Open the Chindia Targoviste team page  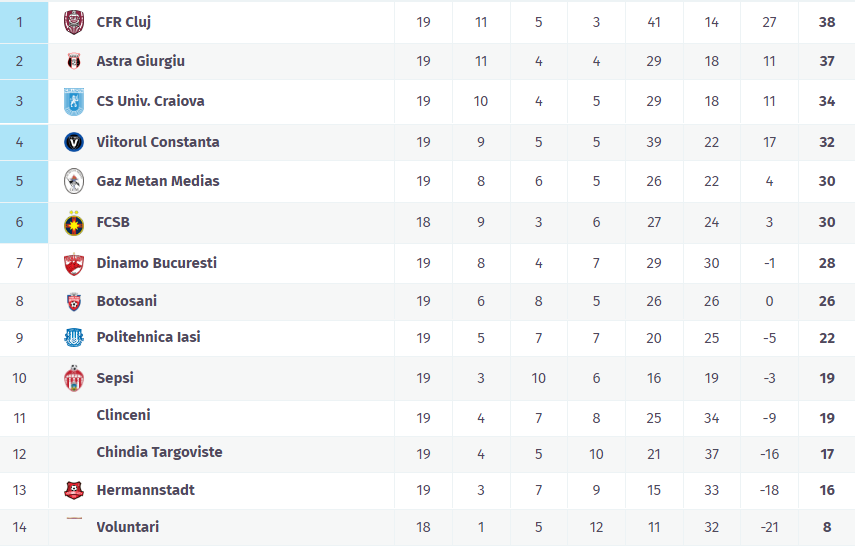pyautogui.click(x=159, y=452)
